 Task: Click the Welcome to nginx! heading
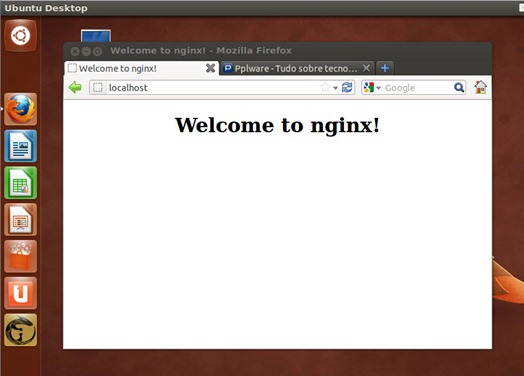277,125
